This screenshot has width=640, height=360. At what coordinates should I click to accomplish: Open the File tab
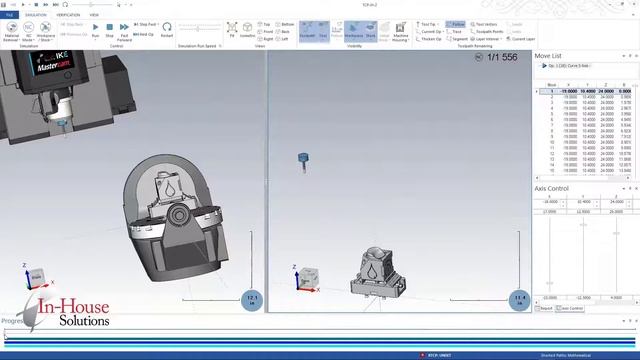(x=9, y=15)
